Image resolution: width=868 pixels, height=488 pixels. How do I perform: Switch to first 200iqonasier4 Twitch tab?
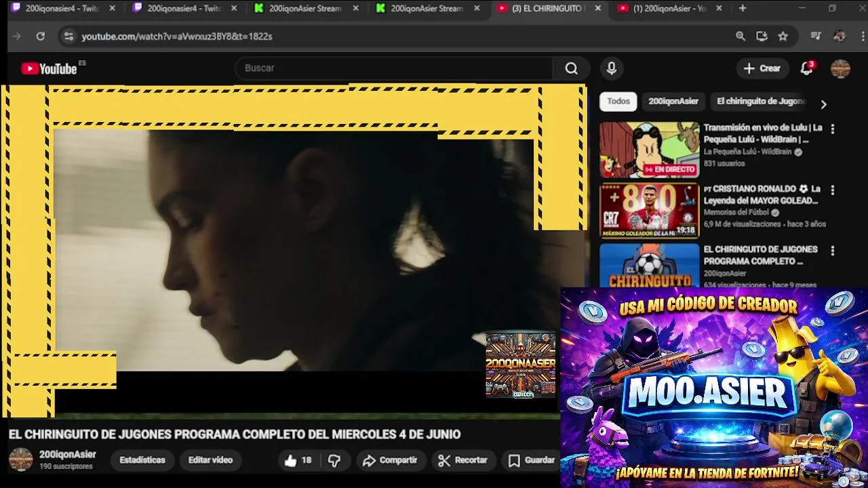62,8
